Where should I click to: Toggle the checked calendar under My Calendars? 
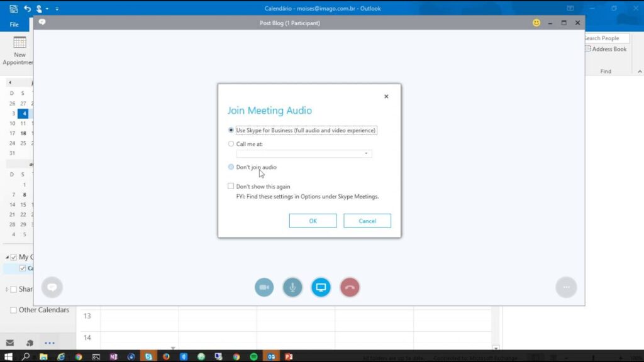(23, 268)
